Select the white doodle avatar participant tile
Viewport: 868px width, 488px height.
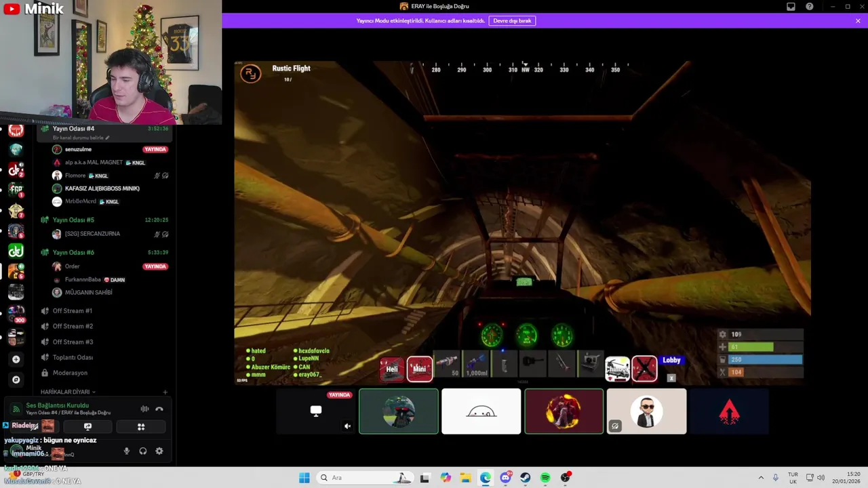pyautogui.click(x=481, y=411)
